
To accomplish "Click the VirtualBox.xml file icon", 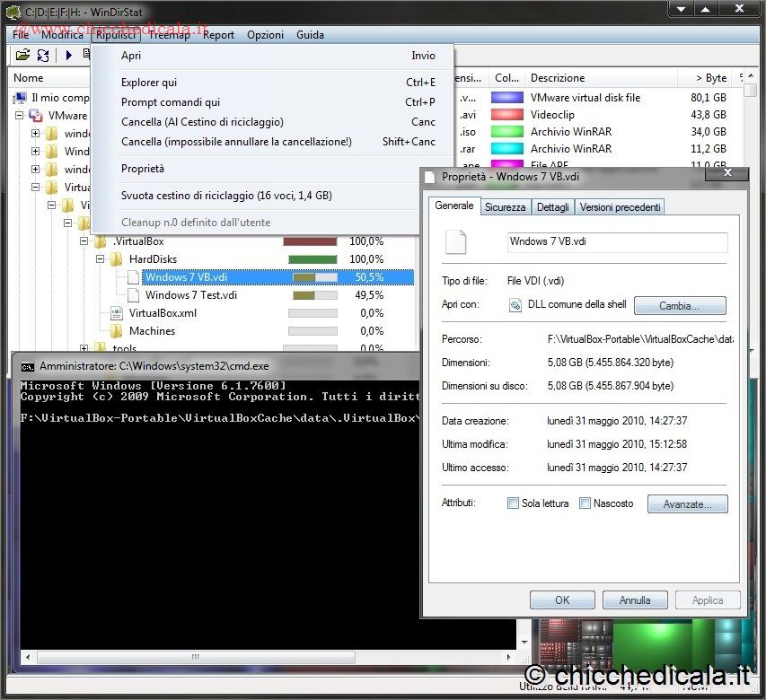I will pyautogui.click(x=117, y=313).
